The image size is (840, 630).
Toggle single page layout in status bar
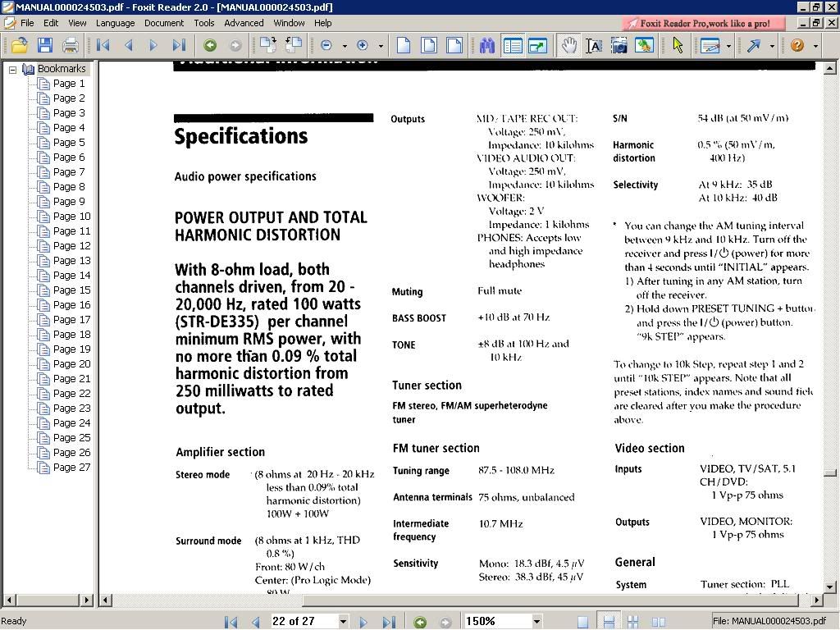pyautogui.click(x=582, y=622)
